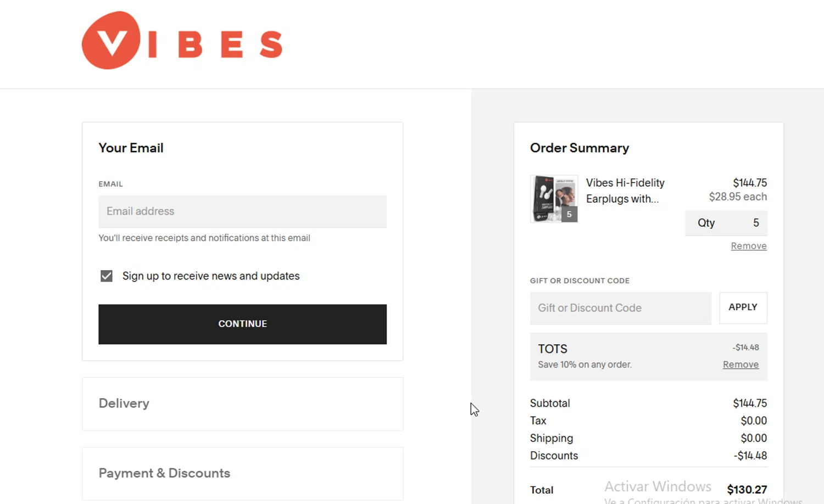Remove the TOTS discount code
824x504 pixels.
click(741, 365)
